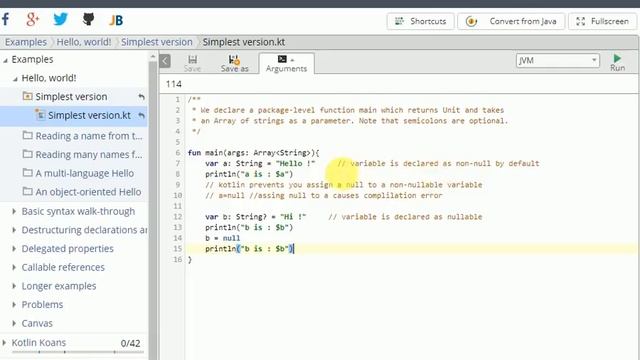Open the Shortcuts button
640x360 pixels.
[x=420, y=21]
